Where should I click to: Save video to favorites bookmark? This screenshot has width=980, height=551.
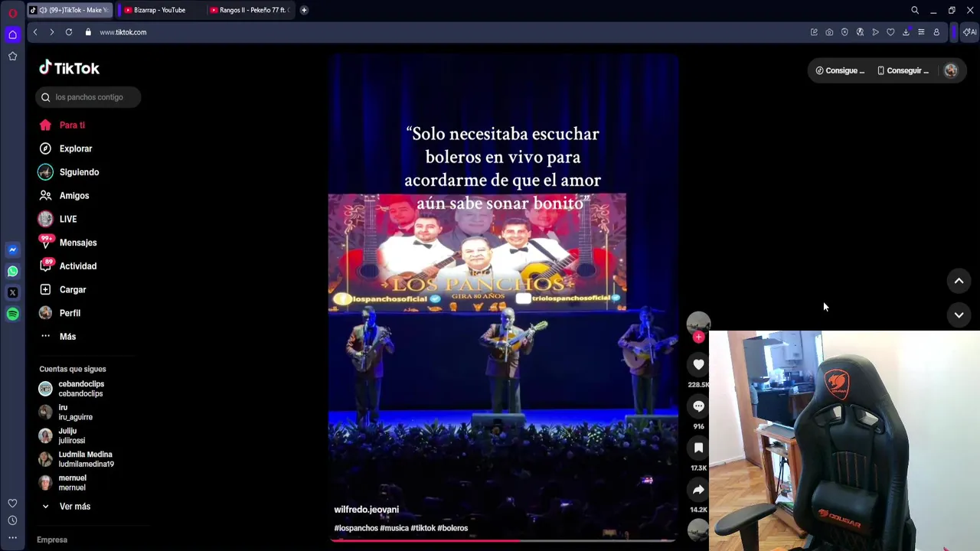tap(698, 448)
